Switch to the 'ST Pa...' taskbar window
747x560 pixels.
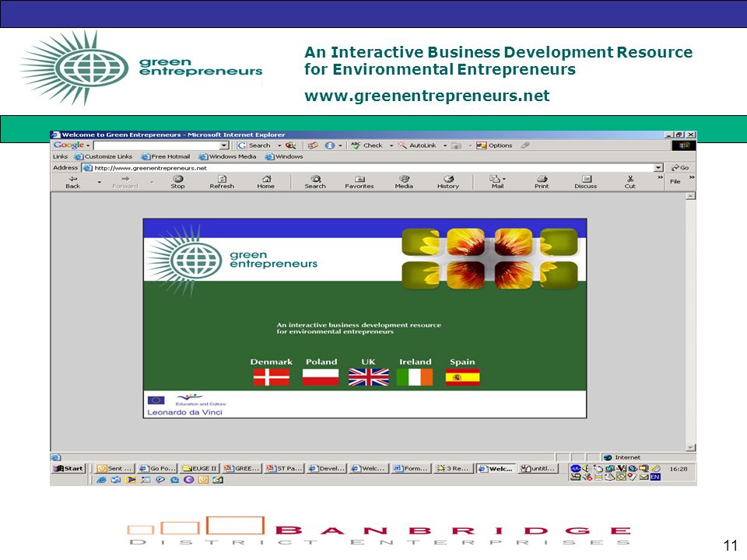tap(285, 468)
